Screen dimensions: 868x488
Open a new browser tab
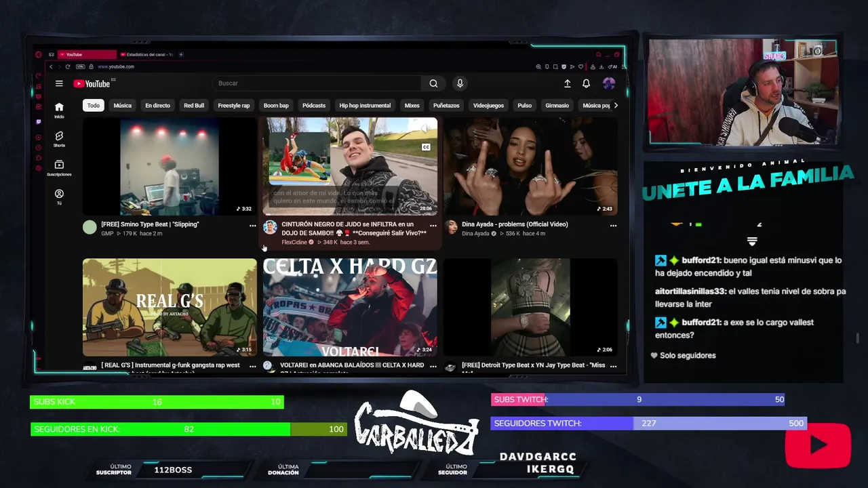181,54
